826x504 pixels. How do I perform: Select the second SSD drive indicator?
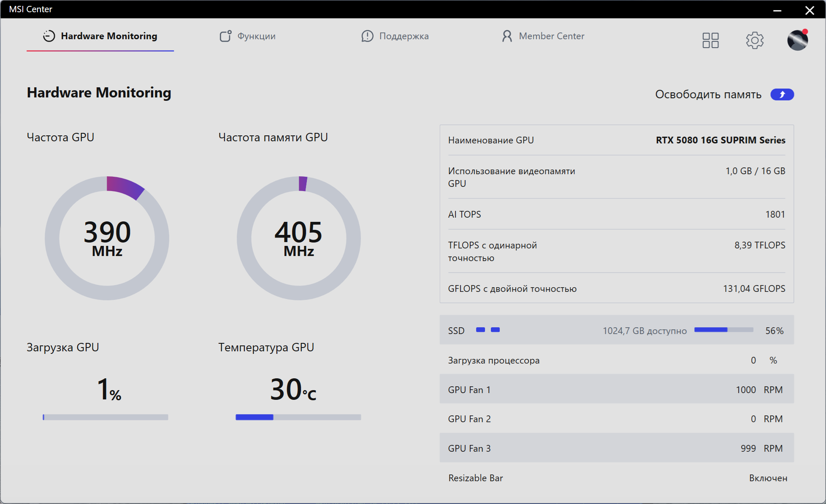click(x=496, y=330)
